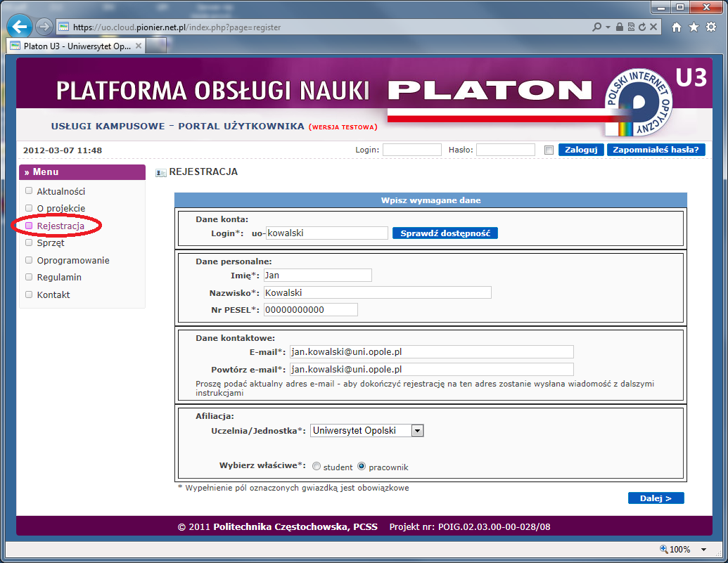Open Uczelnia/Jednostka dropdown
The width and height of the screenshot is (728, 563).
tap(366, 430)
